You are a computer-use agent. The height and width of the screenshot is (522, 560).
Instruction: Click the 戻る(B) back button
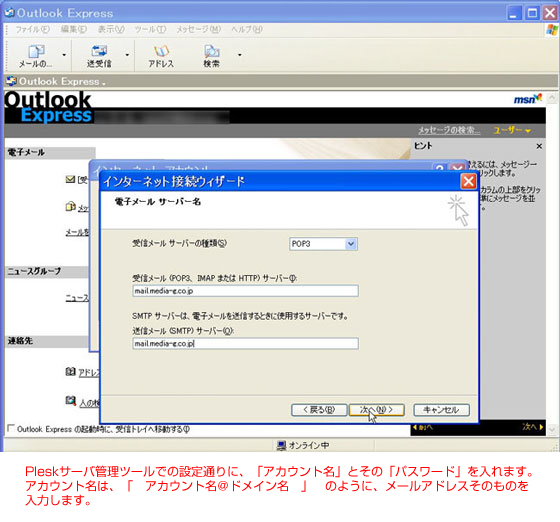(x=319, y=410)
